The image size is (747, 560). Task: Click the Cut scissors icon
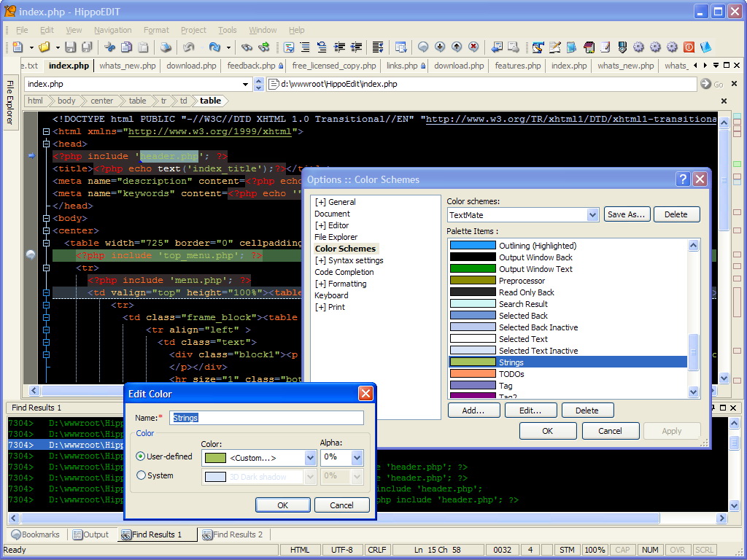(110, 47)
